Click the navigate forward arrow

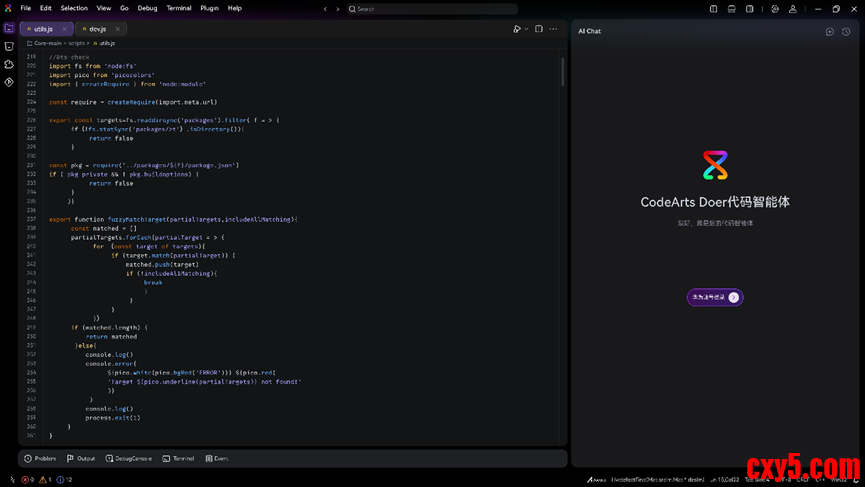(338, 9)
